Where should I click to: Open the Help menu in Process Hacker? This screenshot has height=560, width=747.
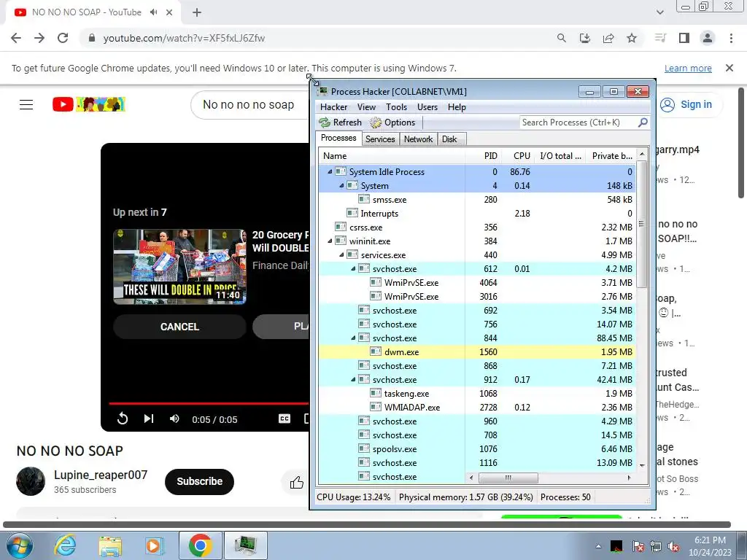[x=457, y=107]
